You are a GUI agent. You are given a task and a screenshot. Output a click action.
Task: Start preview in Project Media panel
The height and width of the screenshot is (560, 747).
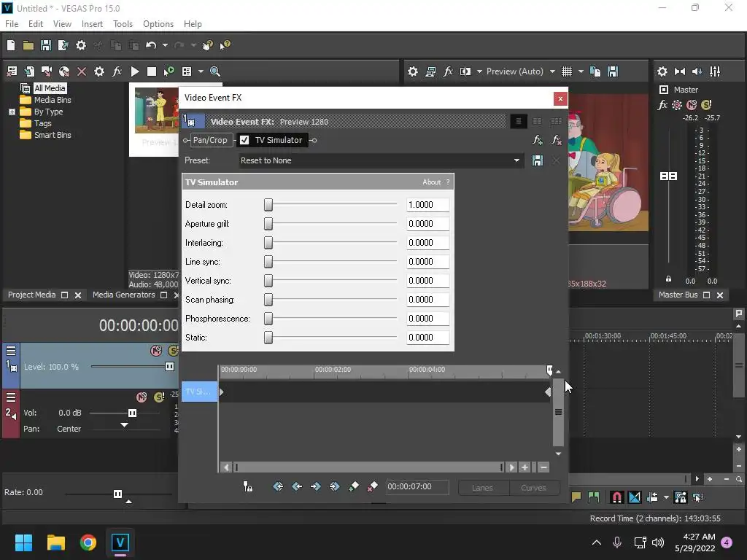(x=135, y=71)
